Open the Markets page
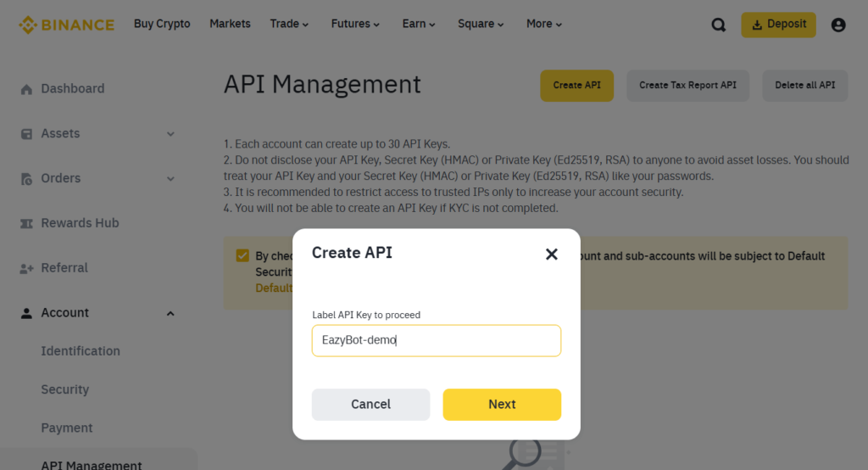 pos(230,24)
